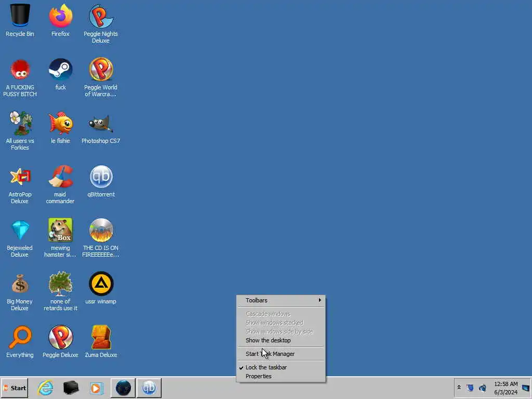This screenshot has height=399, width=532.
Task: Click the tree icon on desktop
Action: pos(60,284)
